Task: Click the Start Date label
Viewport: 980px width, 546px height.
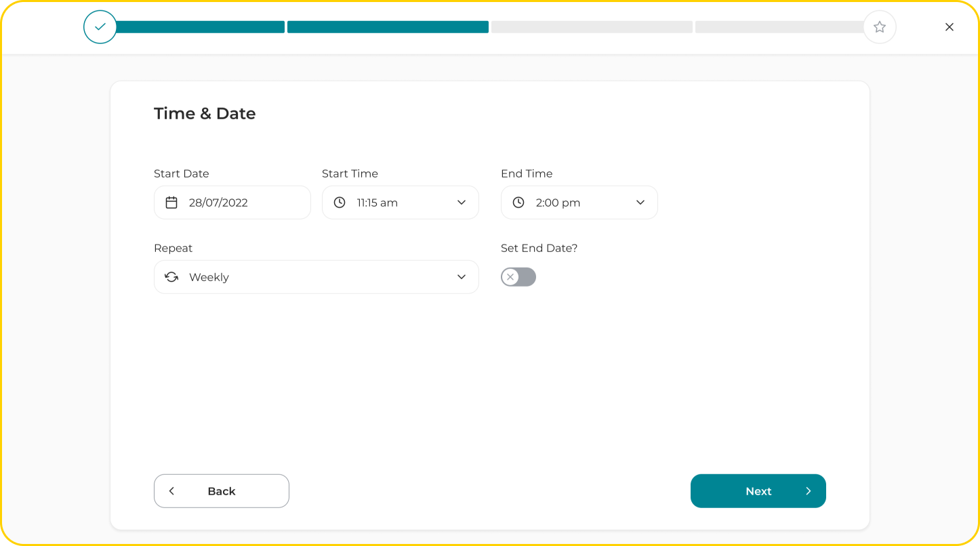Action: tap(182, 173)
